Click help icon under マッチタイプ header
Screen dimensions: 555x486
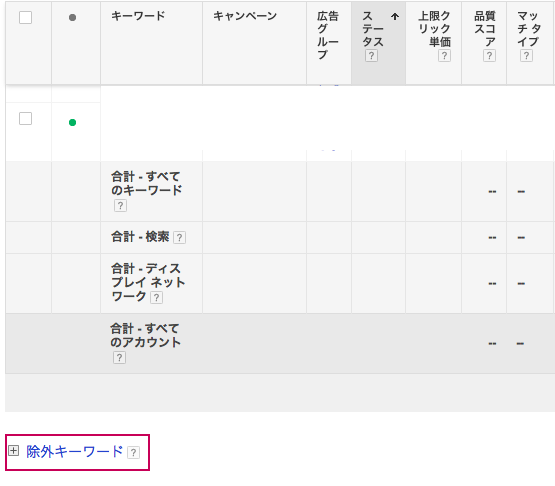(526, 56)
